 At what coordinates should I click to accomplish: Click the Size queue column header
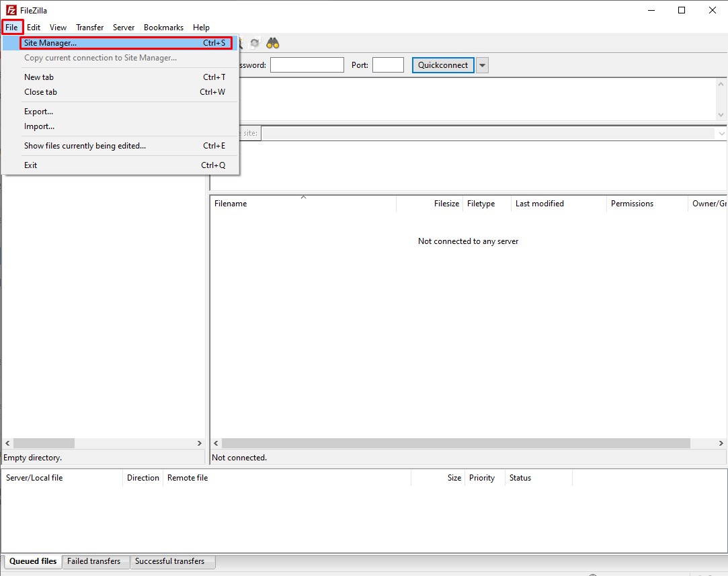point(438,478)
